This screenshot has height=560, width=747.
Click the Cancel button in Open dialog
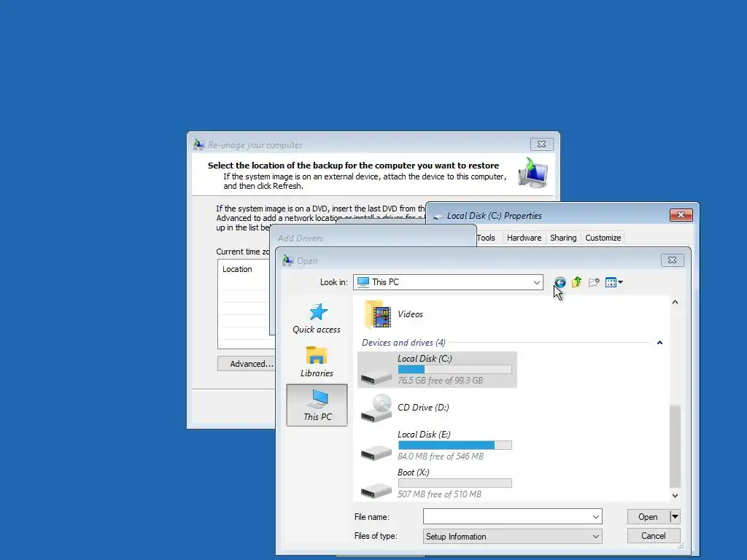coord(653,536)
